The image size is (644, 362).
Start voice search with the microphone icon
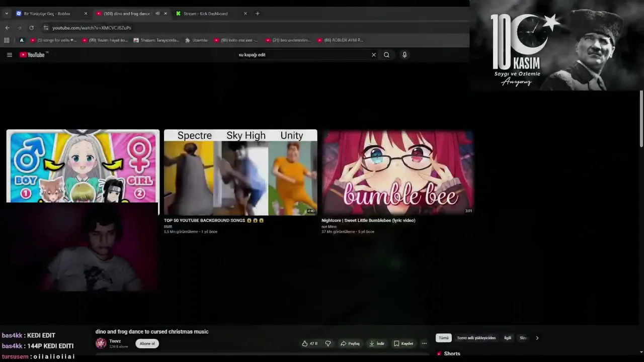(404, 55)
